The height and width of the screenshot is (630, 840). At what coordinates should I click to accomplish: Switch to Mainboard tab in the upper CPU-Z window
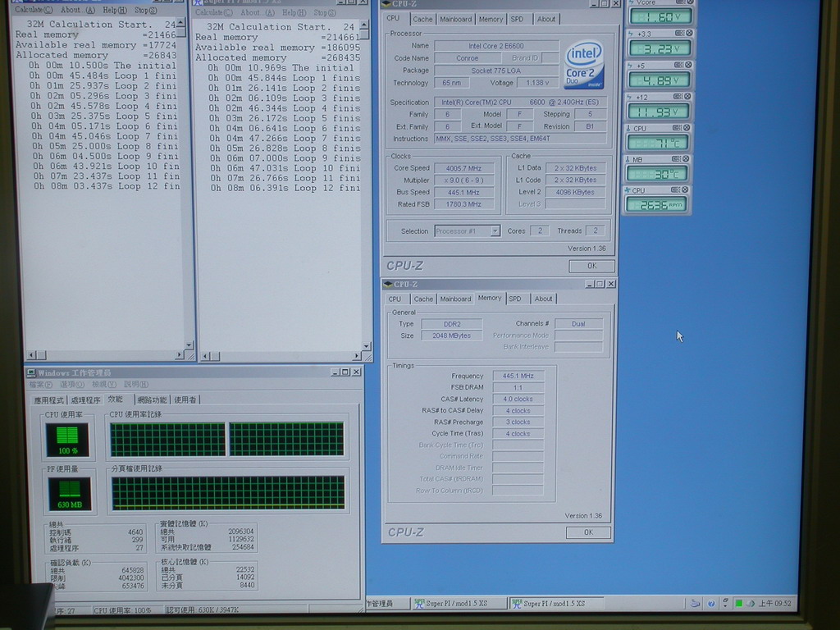455,20
